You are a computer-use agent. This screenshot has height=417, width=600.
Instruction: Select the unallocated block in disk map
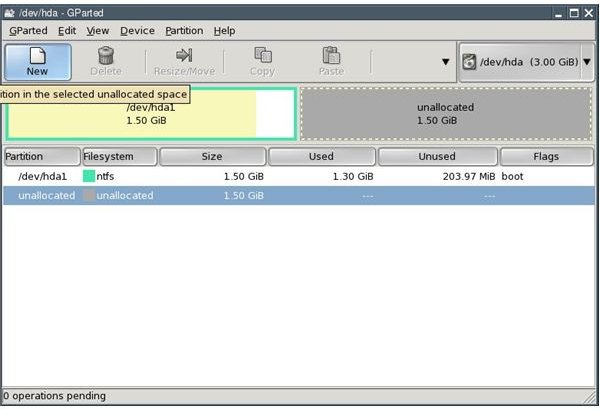click(x=446, y=114)
